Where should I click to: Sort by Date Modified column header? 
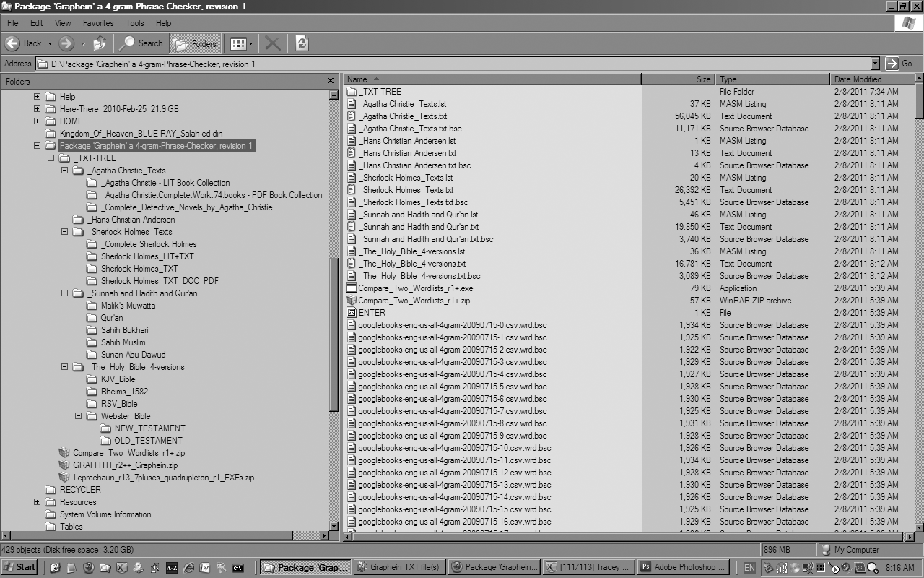point(872,79)
